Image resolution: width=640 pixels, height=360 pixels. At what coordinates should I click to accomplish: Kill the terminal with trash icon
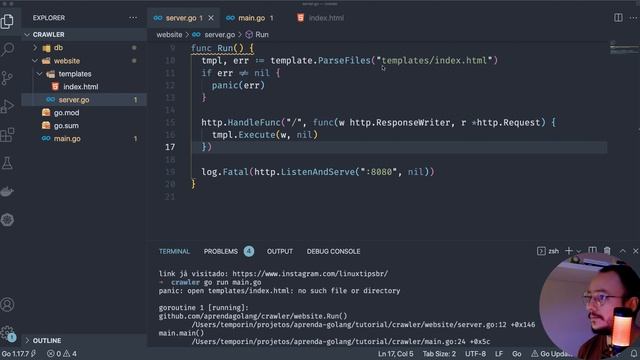pos(607,251)
